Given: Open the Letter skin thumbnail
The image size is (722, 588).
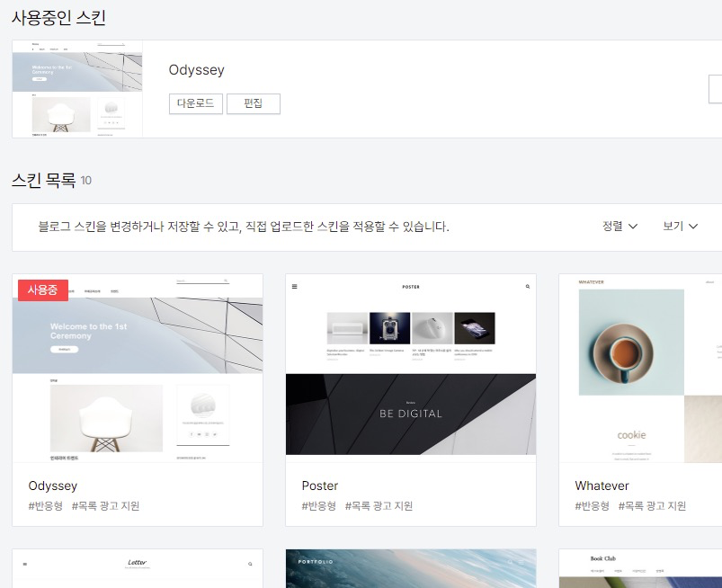Looking at the screenshot, I should 138,568.
